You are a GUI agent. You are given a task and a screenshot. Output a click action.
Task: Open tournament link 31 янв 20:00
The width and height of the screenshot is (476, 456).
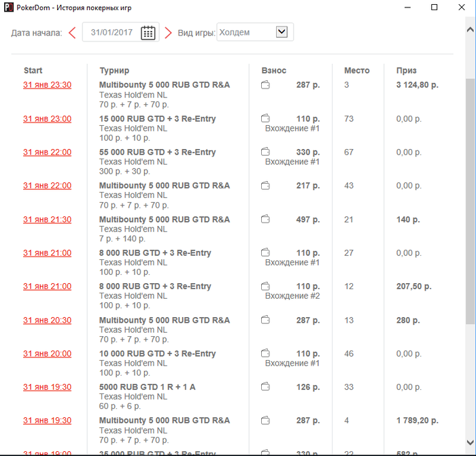tap(48, 354)
